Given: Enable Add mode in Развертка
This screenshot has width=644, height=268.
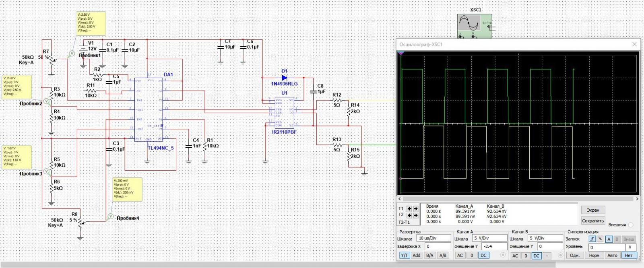Looking at the screenshot, I should click(417, 256).
